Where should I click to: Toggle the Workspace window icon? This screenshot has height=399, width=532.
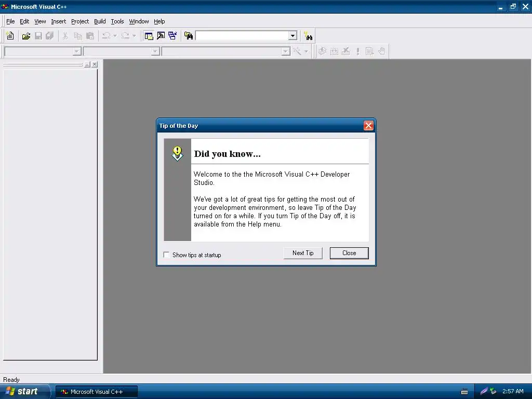click(149, 36)
